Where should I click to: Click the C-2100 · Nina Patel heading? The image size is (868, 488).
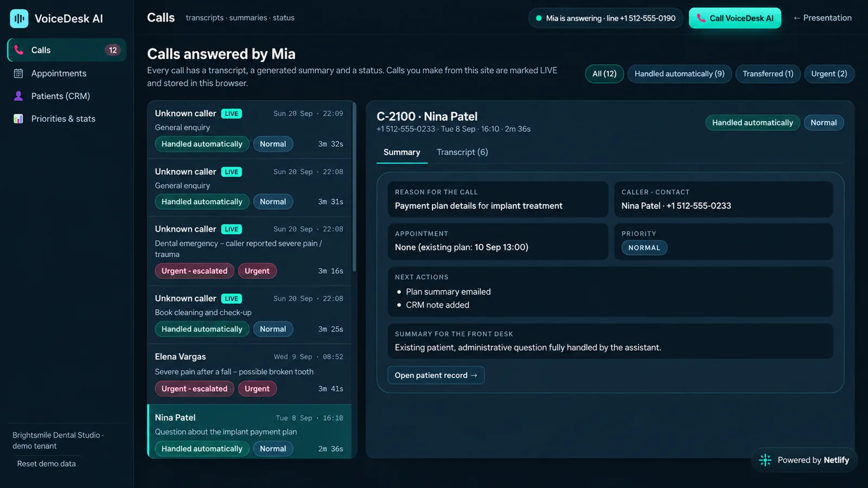427,117
